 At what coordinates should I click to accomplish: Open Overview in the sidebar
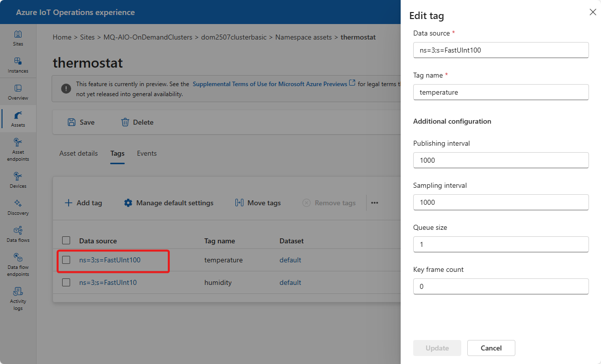18,93
